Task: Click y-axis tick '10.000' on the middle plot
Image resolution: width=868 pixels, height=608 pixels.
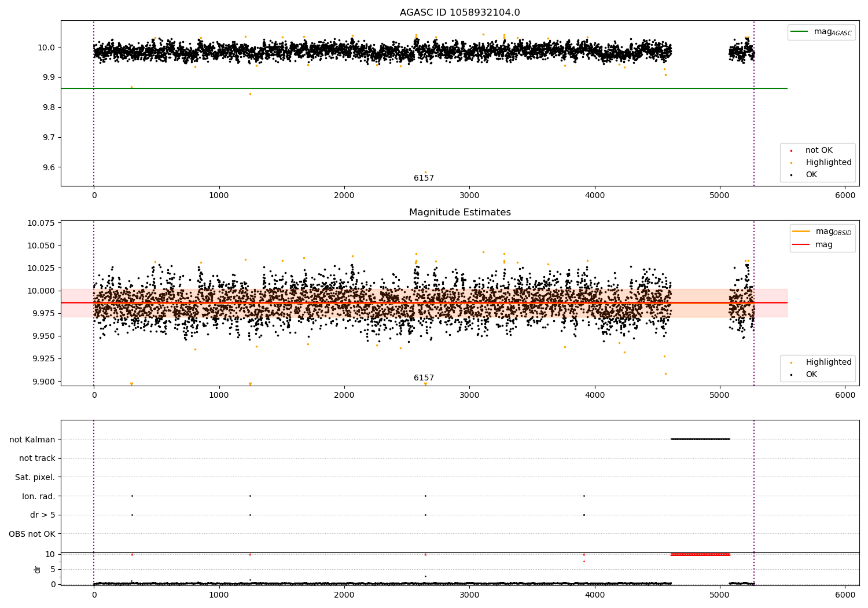Action: (42, 291)
